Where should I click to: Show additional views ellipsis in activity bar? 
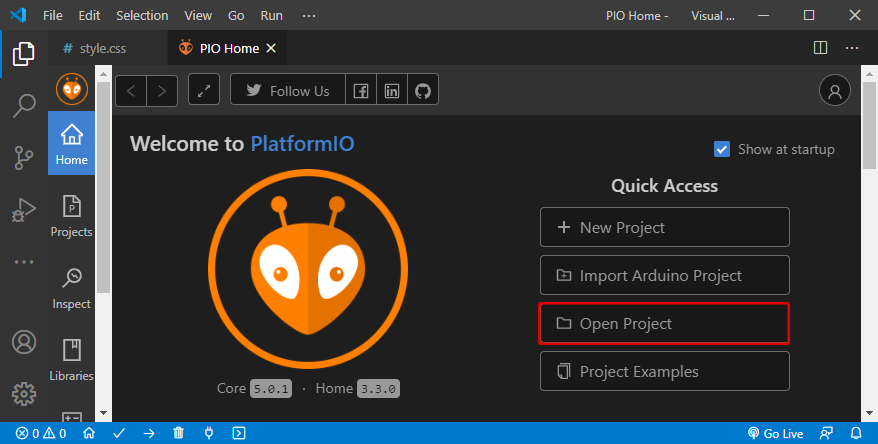point(24,261)
